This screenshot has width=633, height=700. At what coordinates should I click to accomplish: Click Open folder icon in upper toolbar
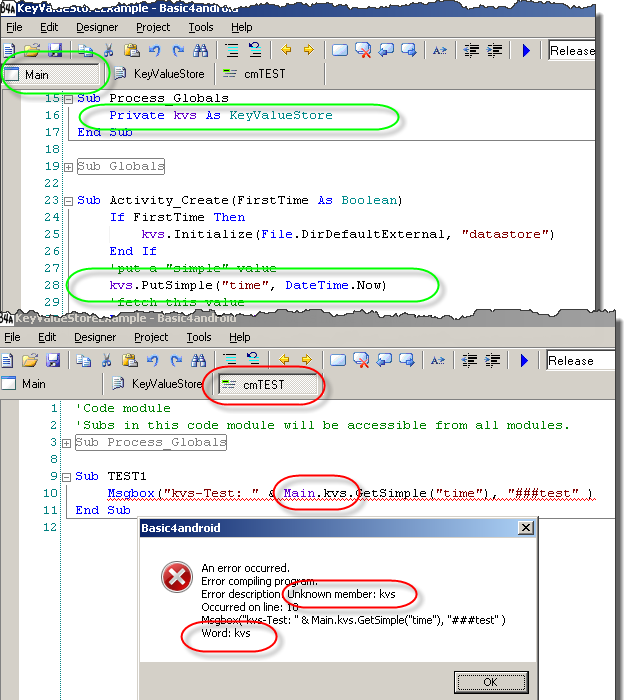pyautogui.click(x=32, y=50)
